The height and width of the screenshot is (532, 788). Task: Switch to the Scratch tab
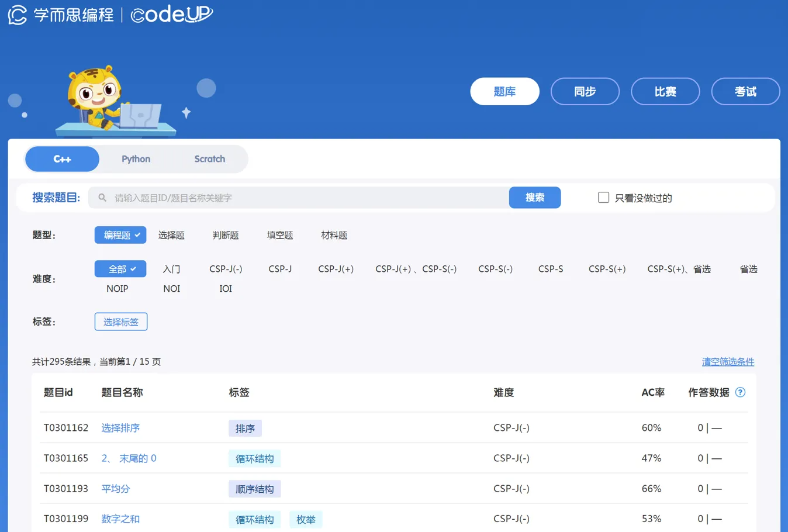point(209,159)
